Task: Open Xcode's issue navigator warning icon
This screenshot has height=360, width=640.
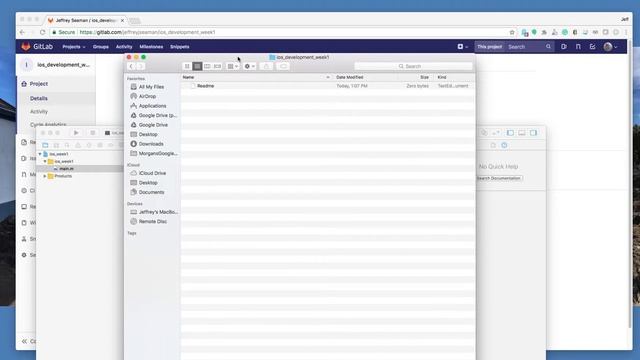Action: (x=78, y=145)
